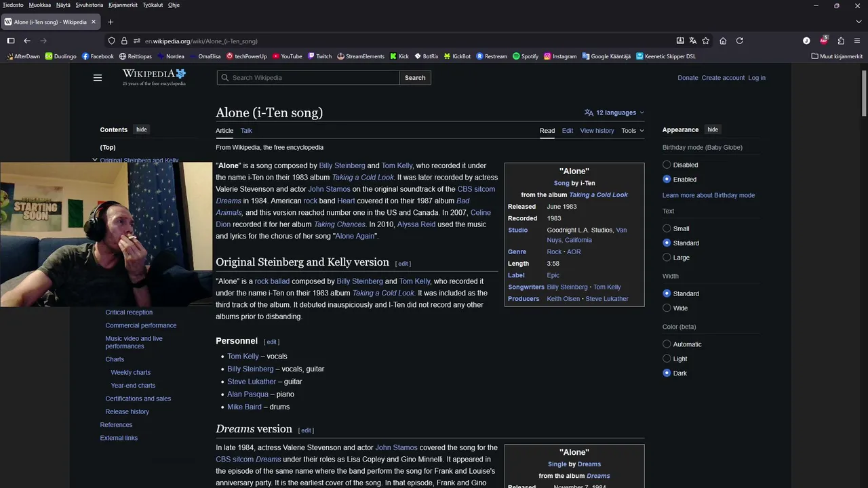Open the ad blocker extension icon

pos(824,40)
